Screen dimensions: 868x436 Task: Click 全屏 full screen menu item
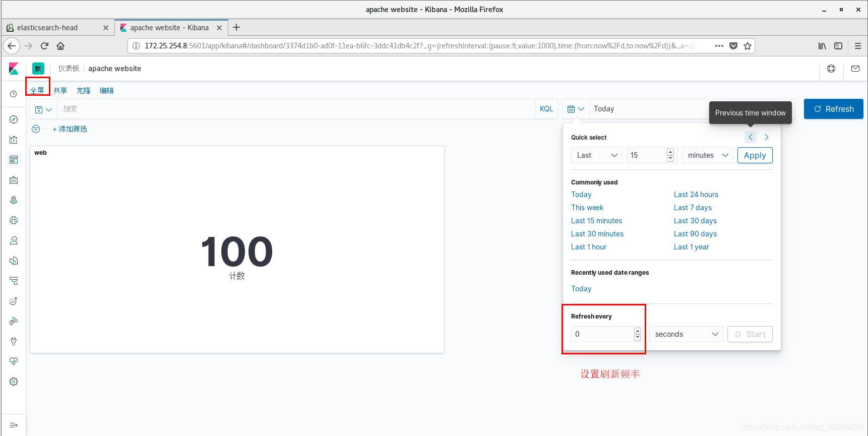pyautogui.click(x=37, y=91)
